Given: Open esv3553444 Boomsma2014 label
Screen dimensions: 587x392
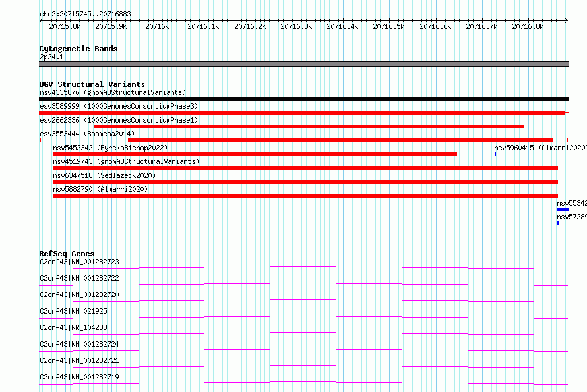Looking at the screenshot, I should 87,134.
